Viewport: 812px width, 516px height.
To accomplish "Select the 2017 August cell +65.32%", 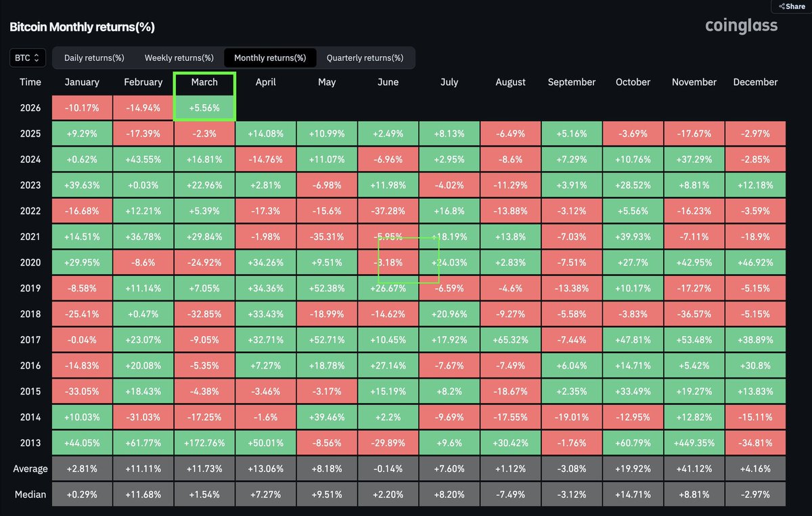I will (510, 339).
